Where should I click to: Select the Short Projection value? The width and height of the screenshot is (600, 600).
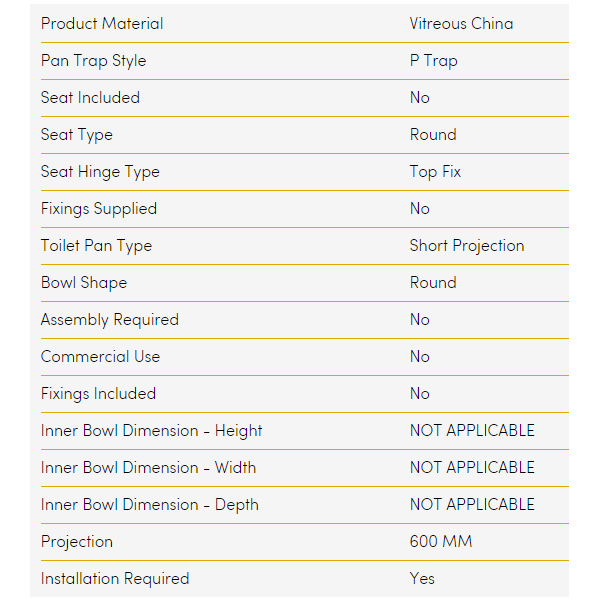point(466,245)
